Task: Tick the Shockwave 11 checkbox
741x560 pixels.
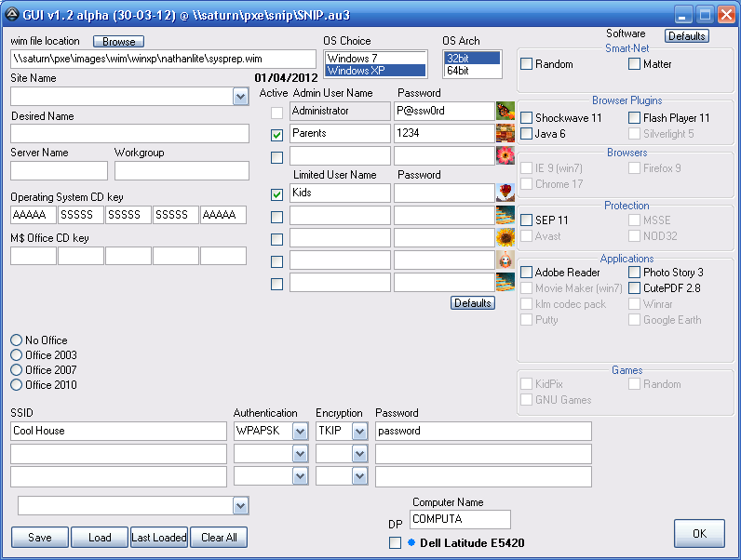Action: point(527,117)
